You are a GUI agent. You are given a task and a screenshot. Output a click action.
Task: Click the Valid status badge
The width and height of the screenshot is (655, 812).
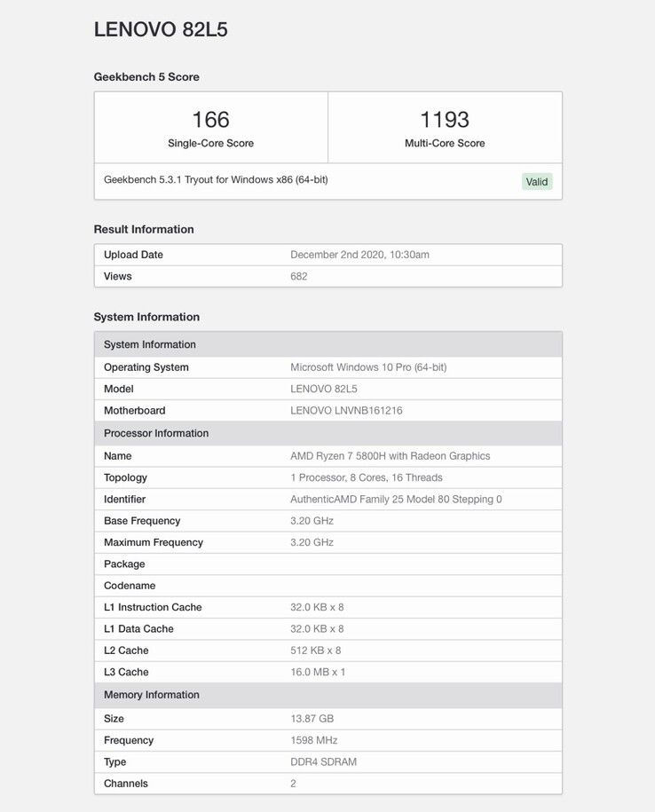pyautogui.click(x=537, y=182)
